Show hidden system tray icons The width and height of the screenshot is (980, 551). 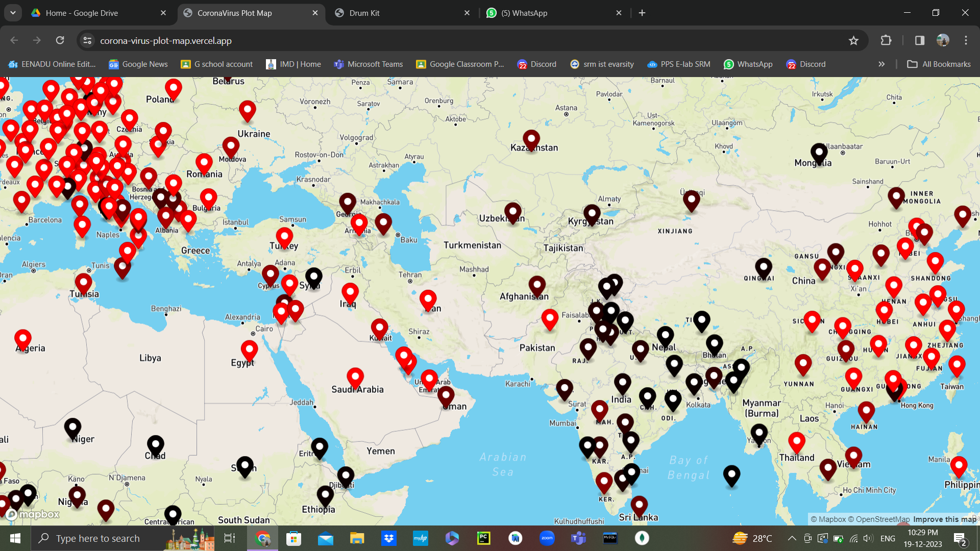(x=792, y=538)
